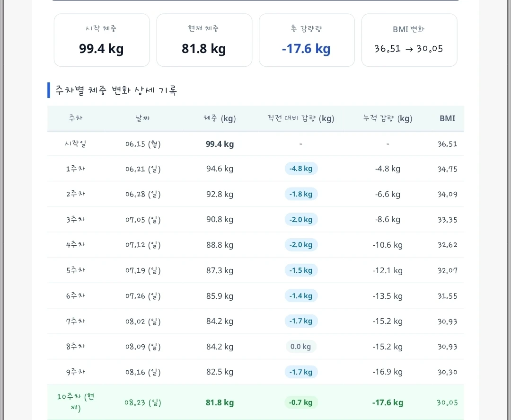Screen dimensions: 511x420
Task: Click the BMI 변화 summary card
Action: click(x=409, y=40)
